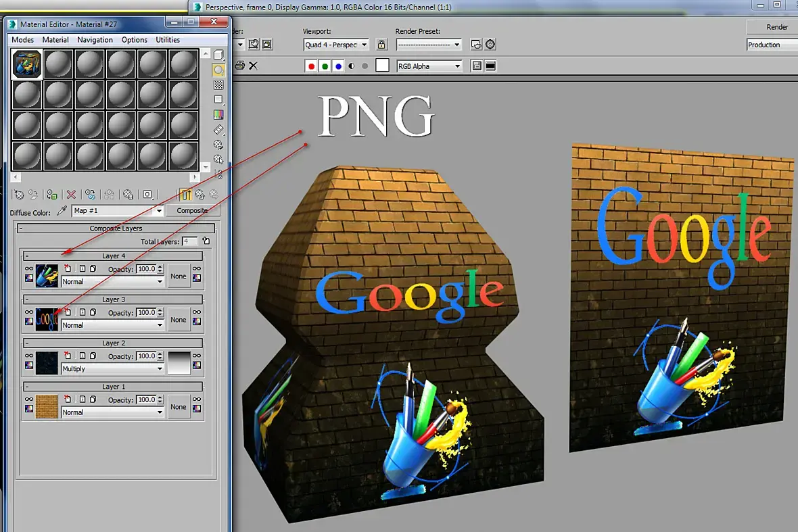
Task: Open color correction for Layer 1 texture
Action: pos(29,409)
